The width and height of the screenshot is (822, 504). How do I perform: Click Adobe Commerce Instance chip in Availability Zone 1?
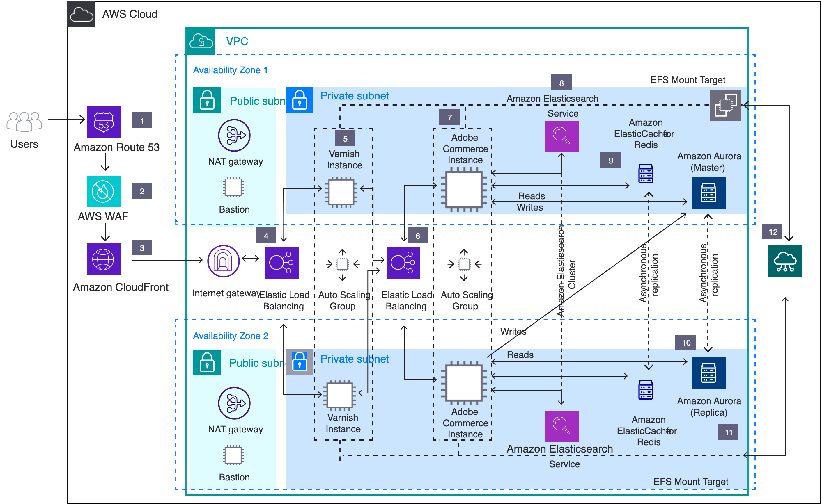coord(464,189)
